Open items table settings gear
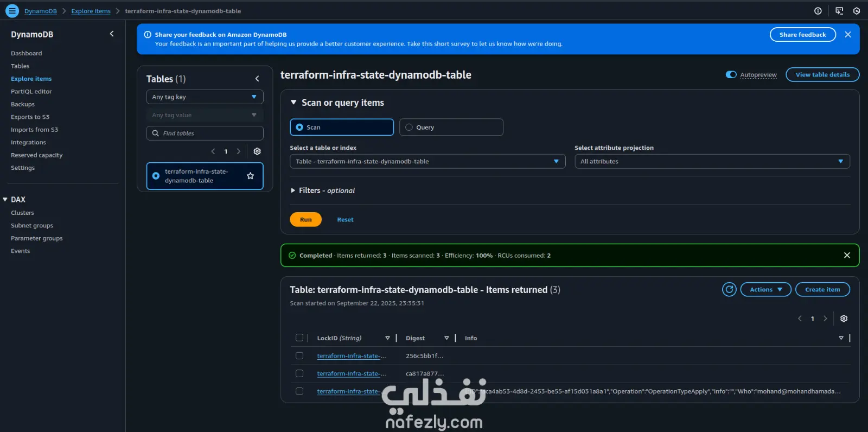Viewport: 868px width, 432px height. pyautogui.click(x=844, y=319)
